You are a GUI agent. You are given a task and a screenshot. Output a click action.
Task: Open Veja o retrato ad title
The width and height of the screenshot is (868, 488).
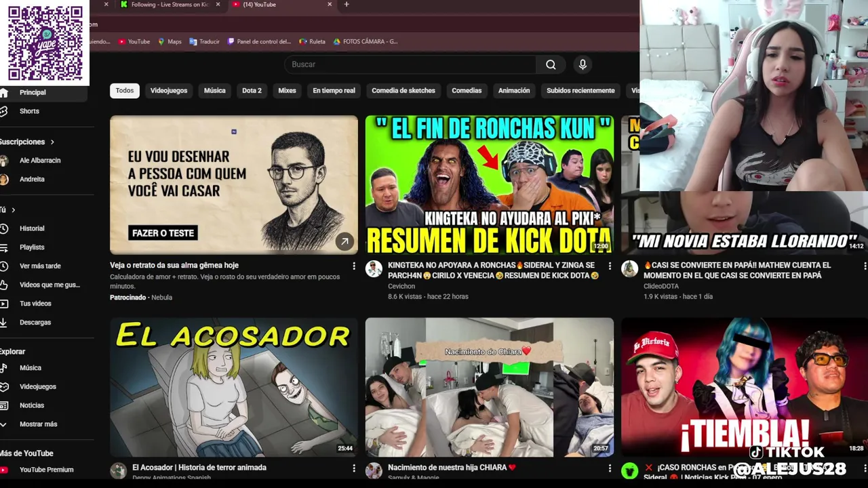coord(174,266)
